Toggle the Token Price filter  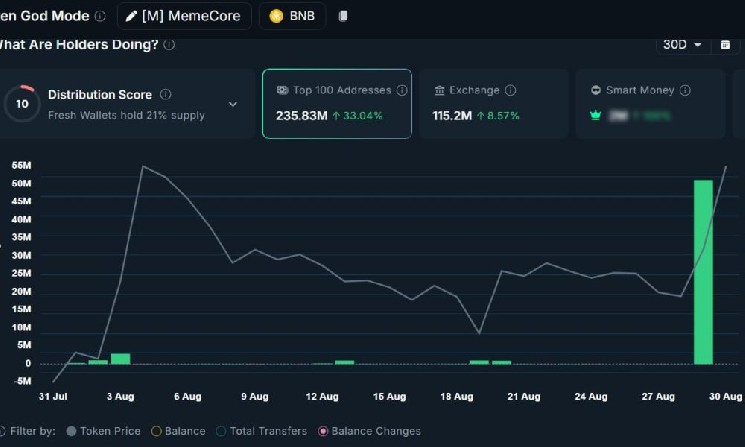click(x=71, y=431)
